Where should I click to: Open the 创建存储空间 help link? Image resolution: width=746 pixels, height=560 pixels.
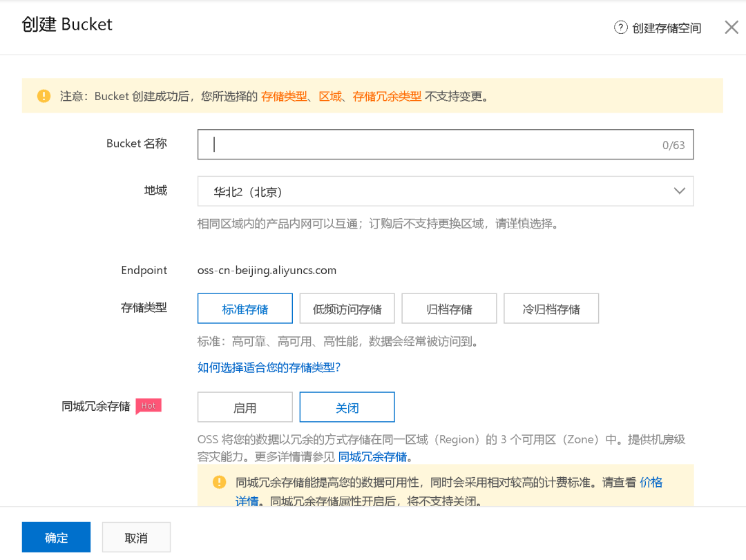click(x=666, y=28)
